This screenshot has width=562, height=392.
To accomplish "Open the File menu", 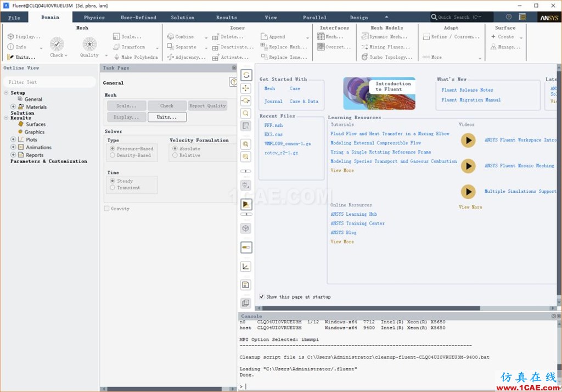I will coord(14,18).
